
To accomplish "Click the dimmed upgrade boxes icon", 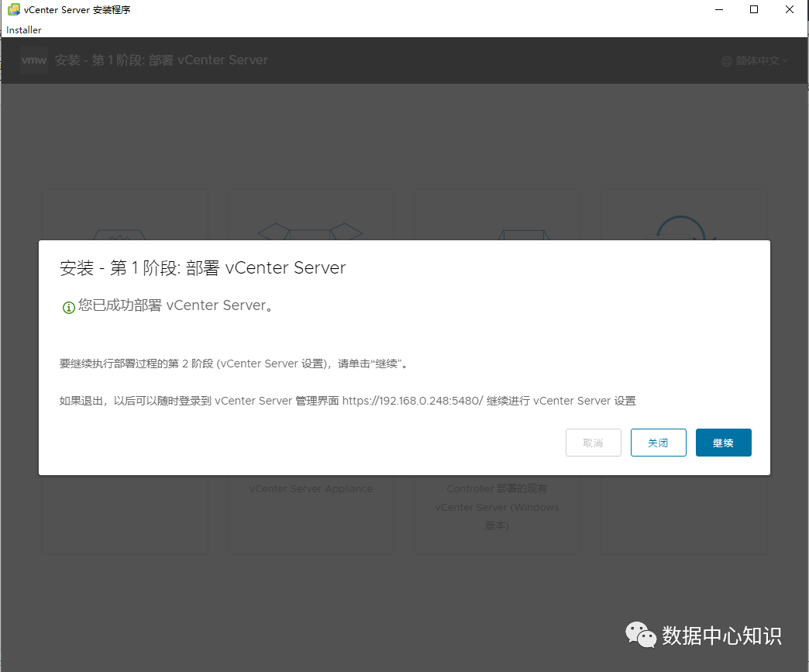I will 310,231.
